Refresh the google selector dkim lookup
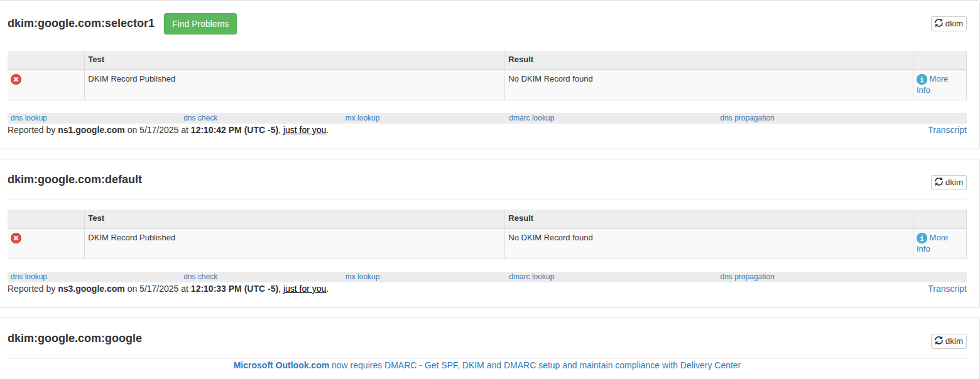This screenshot has height=379, width=980. pos(948,341)
